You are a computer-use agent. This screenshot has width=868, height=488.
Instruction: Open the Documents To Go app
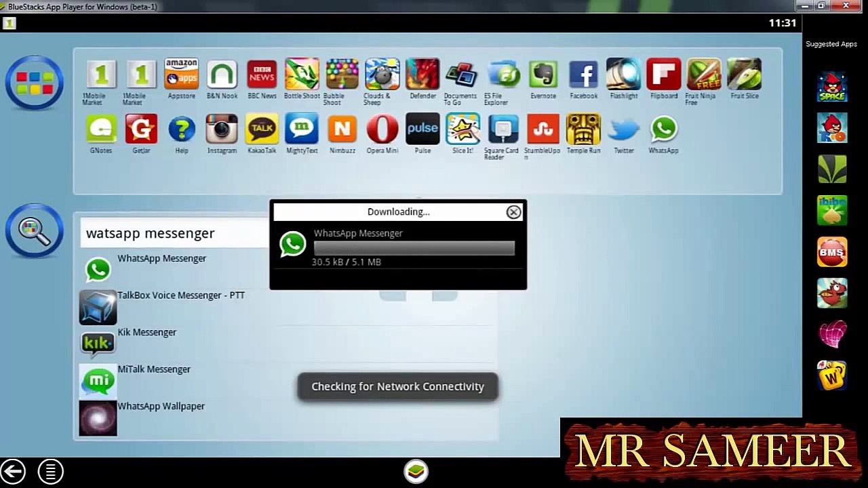[462, 74]
